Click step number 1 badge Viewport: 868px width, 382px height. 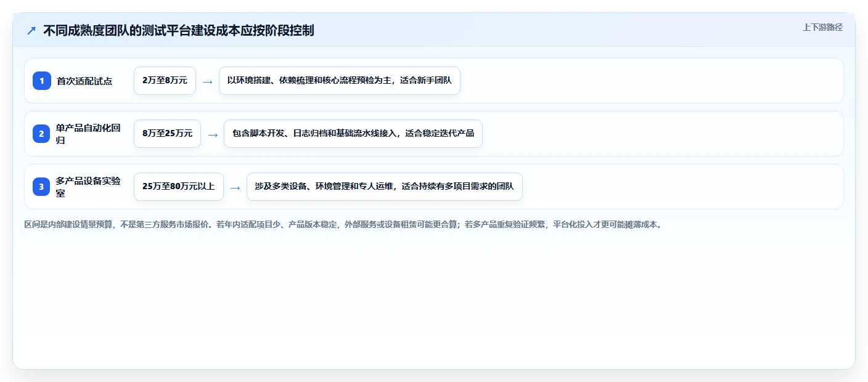pos(42,81)
